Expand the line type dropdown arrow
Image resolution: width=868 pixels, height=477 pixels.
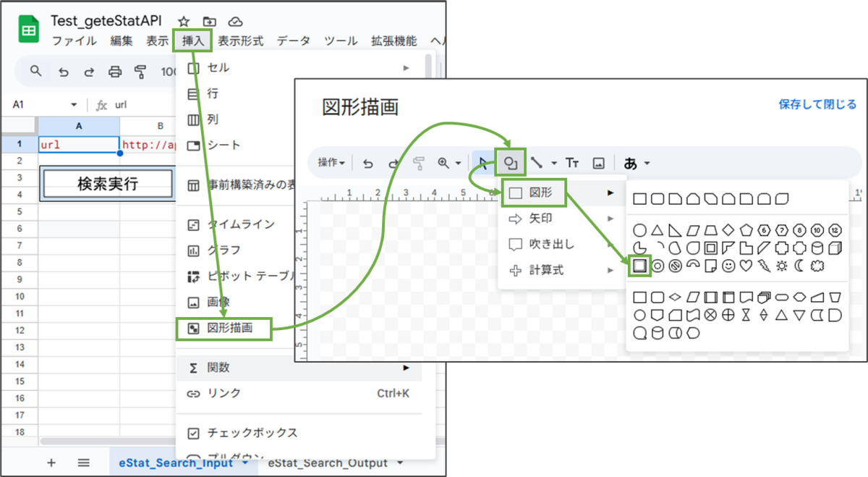(554, 164)
